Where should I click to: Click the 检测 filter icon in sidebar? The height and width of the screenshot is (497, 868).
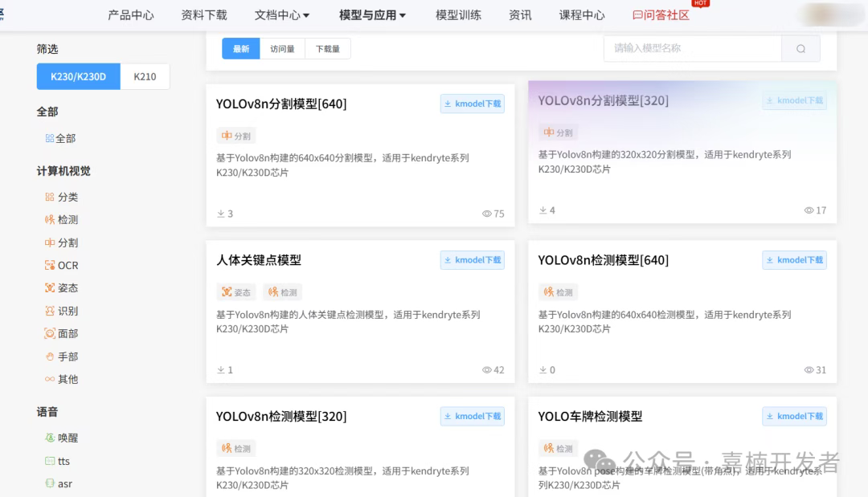pos(50,219)
